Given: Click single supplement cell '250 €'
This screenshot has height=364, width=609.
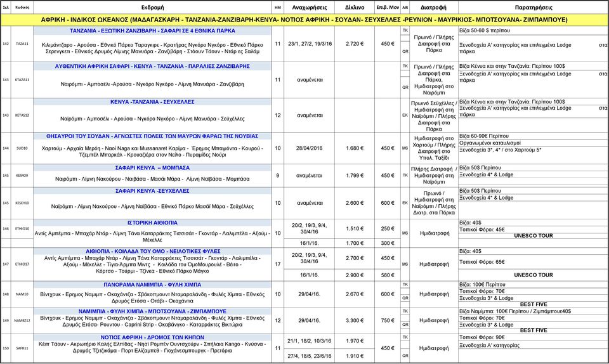Looking at the screenshot, I should point(388,228).
